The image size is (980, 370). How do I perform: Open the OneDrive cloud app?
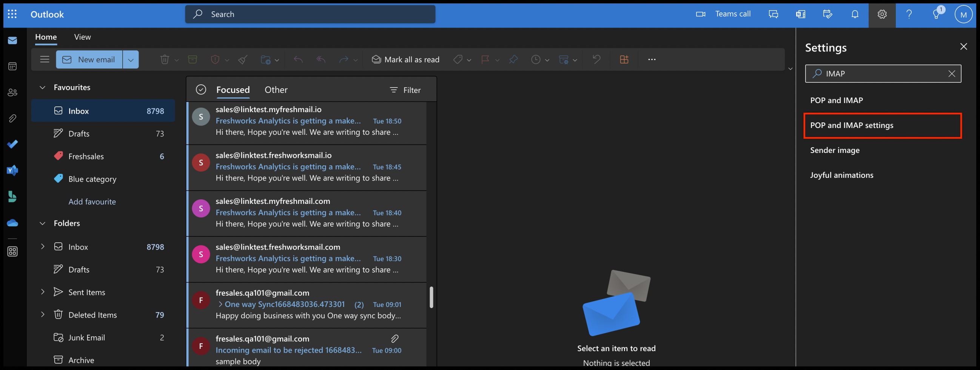(12, 223)
